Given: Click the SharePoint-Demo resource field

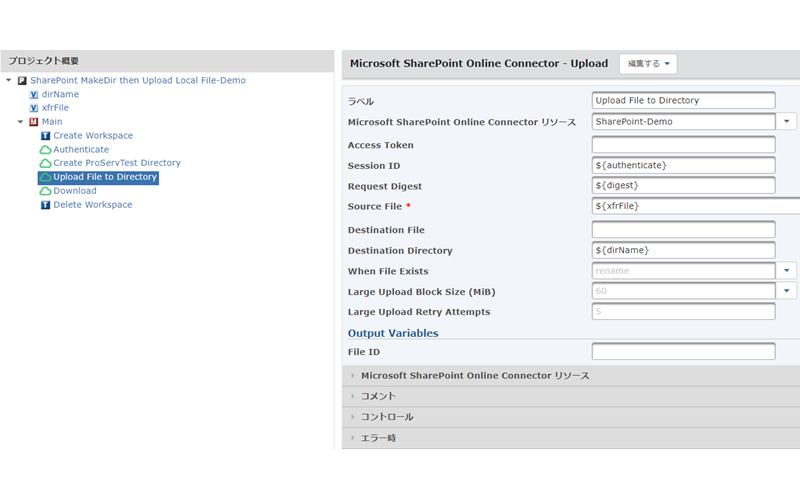Looking at the screenshot, I should 683,121.
